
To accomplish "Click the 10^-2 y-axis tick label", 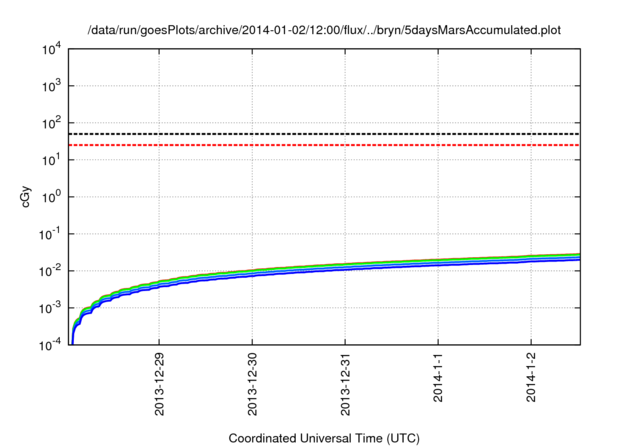I will tap(50, 271).
